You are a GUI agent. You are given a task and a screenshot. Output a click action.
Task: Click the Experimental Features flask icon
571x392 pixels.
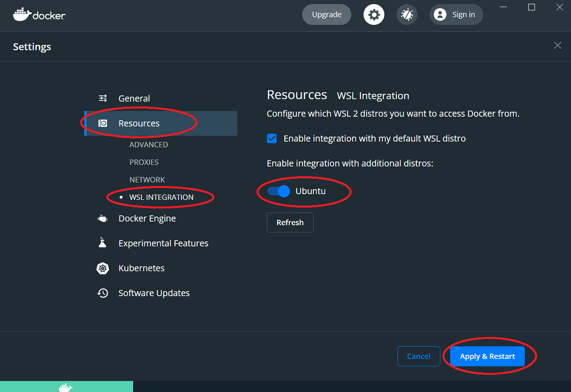click(x=103, y=243)
